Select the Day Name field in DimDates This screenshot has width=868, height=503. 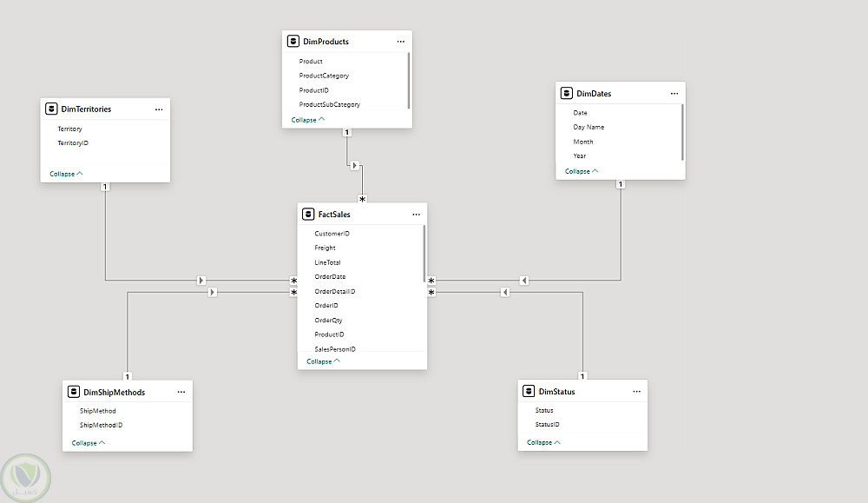[x=589, y=127]
